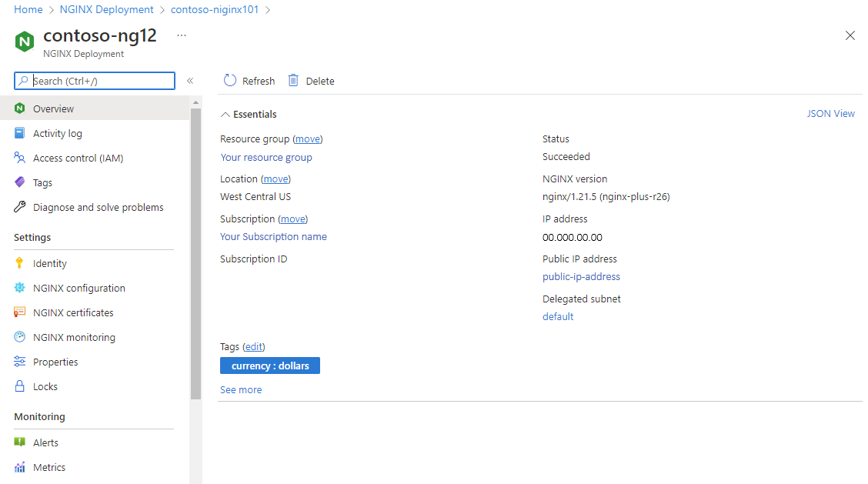The height and width of the screenshot is (484, 868).
Task: Open public-ip-address link
Action: coord(581,276)
